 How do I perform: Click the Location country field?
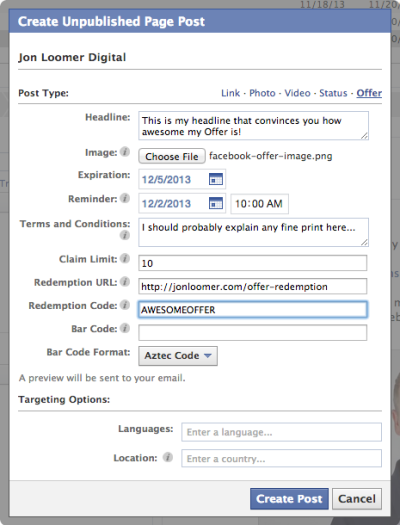click(282, 458)
